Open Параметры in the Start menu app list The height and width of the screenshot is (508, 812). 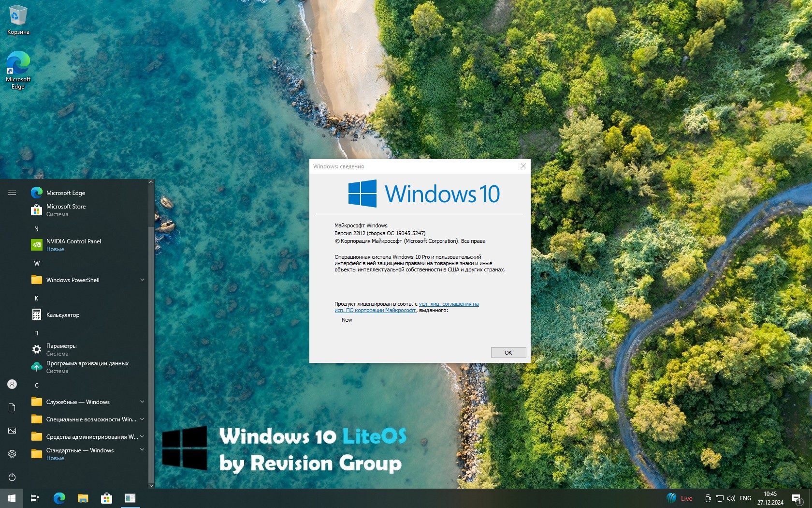pos(87,349)
